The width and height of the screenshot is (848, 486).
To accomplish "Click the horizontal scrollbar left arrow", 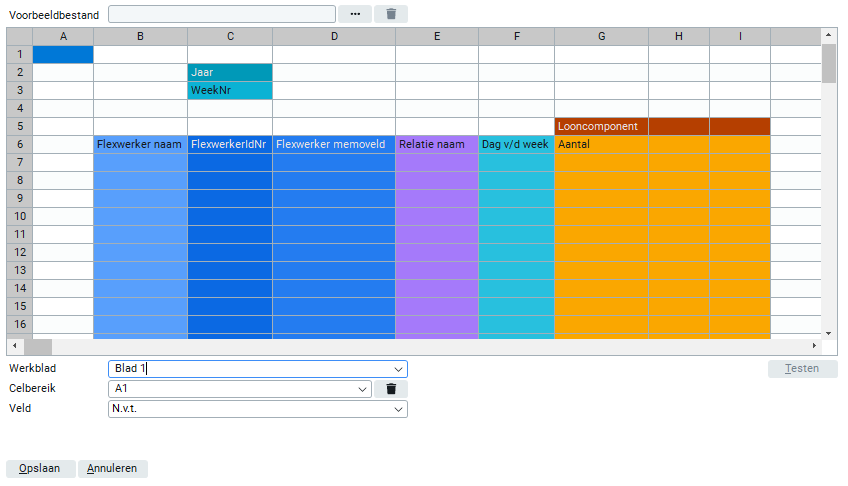I will pyautogui.click(x=14, y=347).
